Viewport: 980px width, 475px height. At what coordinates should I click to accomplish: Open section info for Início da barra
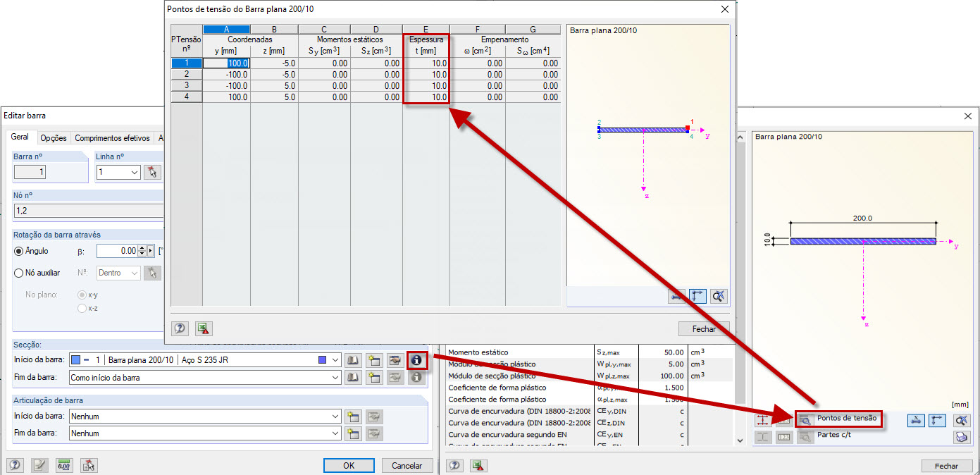coord(416,360)
